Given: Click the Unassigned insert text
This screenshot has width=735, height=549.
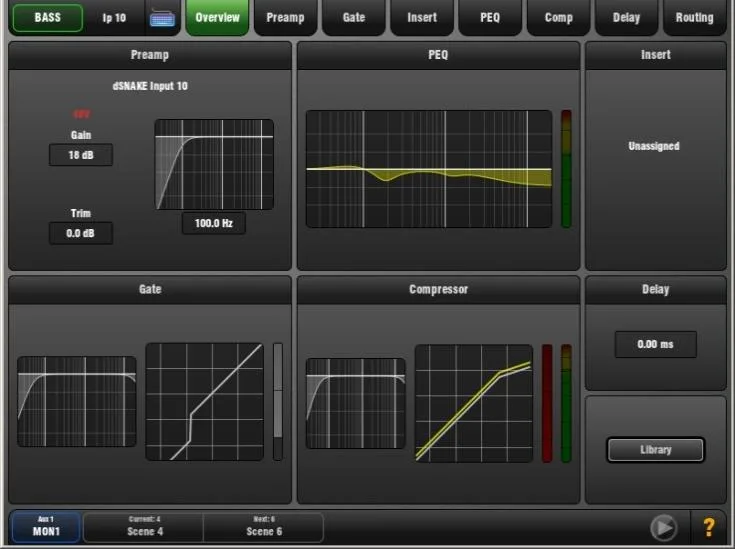Looking at the screenshot, I should coord(654,146).
